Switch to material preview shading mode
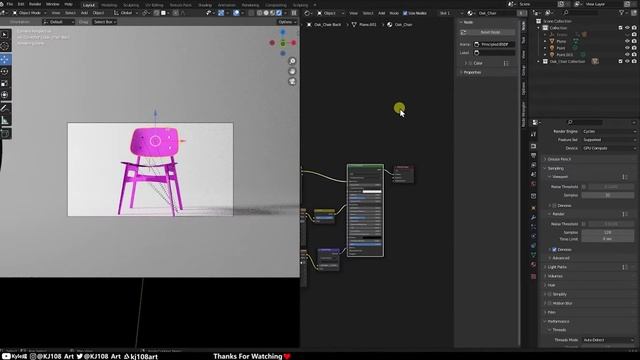Image resolution: width=640 pixels, height=360 pixels. pos(273,13)
